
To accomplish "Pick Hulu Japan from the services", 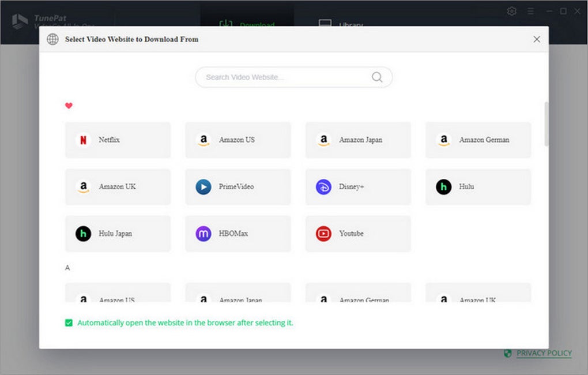I will 117,233.
